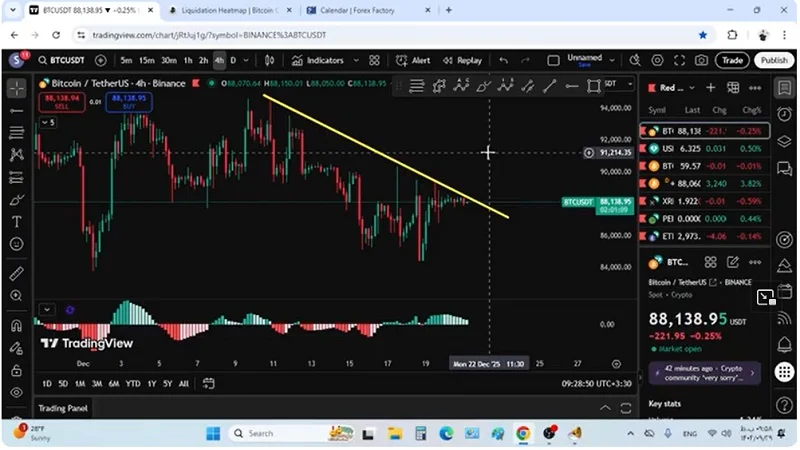Screen dimensions: 800x450
Task: Expand the Unnamed layout dropdown
Action: pos(612,60)
